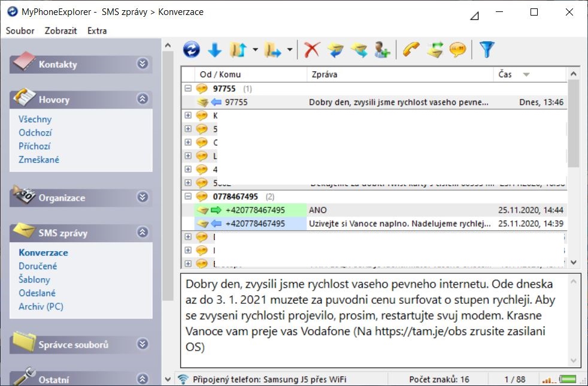Collapse the Hovory sidebar section
This screenshot has height=386, width=588.
pos(142,99)
